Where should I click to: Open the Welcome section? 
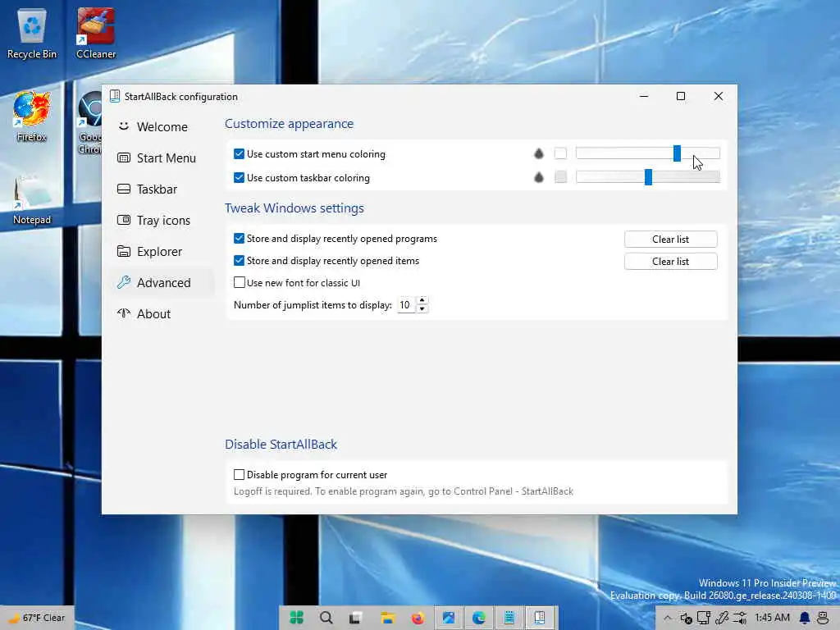162,127
